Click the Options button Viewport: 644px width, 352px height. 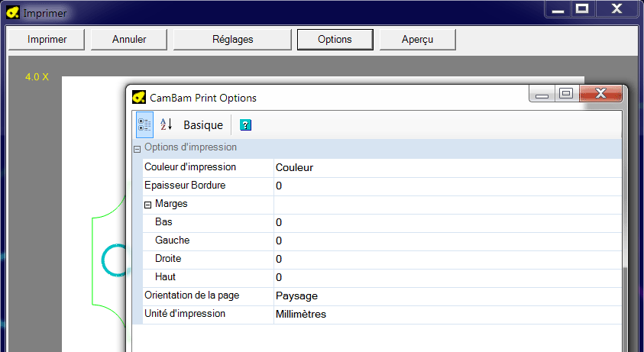pyautogui.click(x=335, y=40)
